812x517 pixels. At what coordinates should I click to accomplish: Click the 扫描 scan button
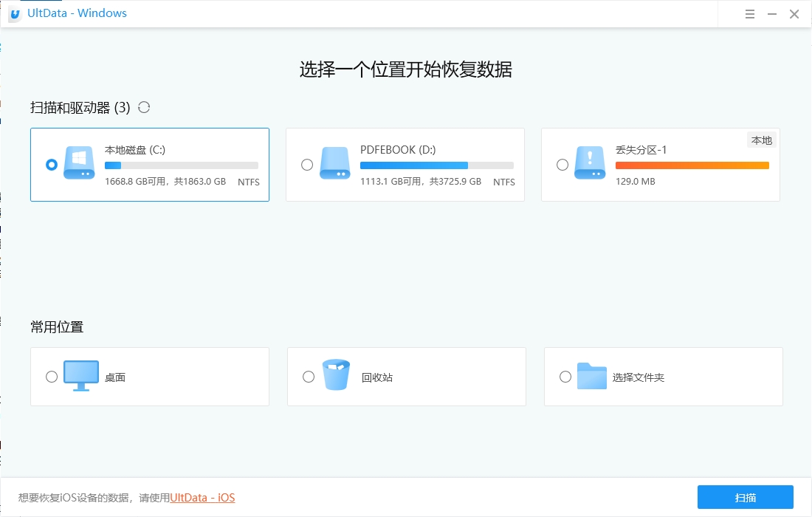(746, 497)
